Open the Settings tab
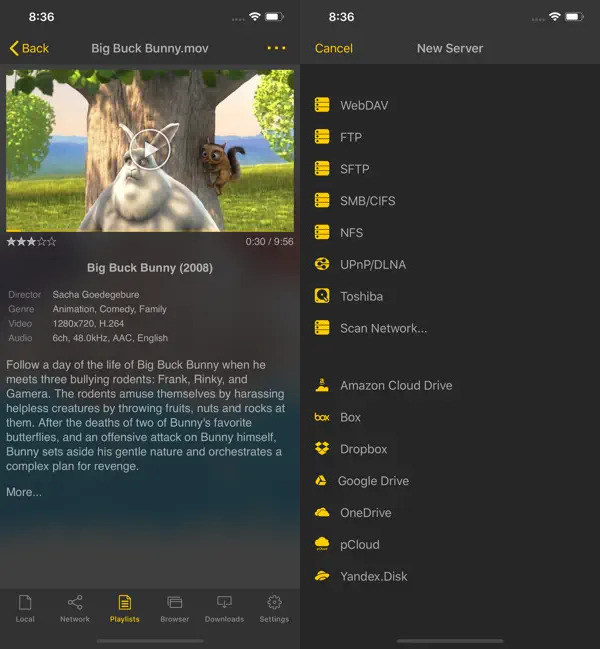This screenshot has width=600, height=649. (x=274, y=608)
